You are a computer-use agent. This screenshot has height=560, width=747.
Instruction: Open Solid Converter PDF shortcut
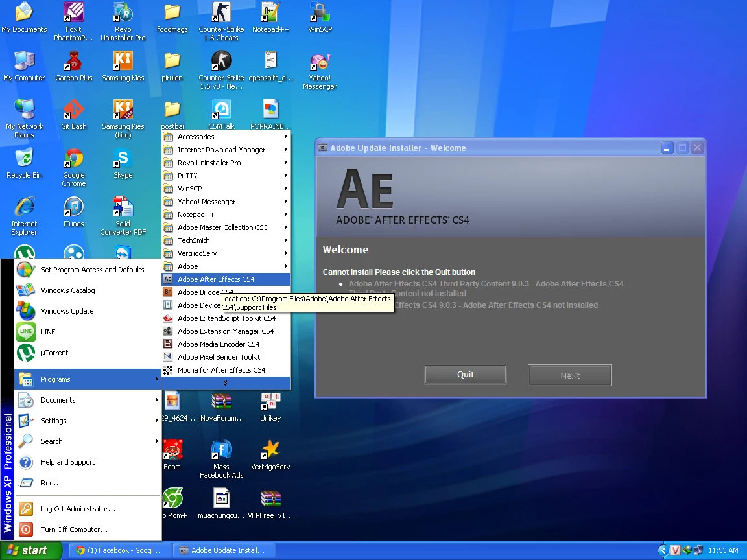point(123,216)
